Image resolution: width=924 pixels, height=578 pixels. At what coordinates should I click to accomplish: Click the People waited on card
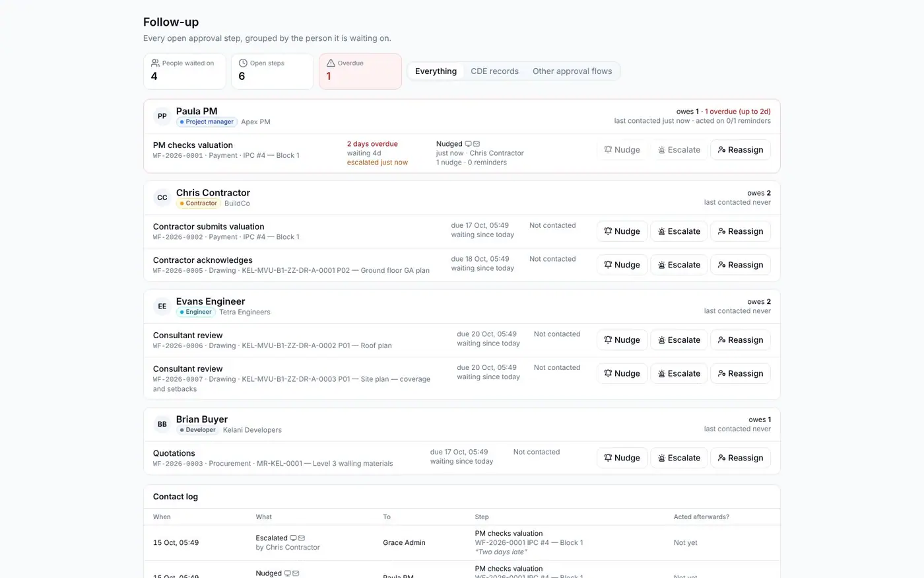pyautogui.click(x=185, y=71)
